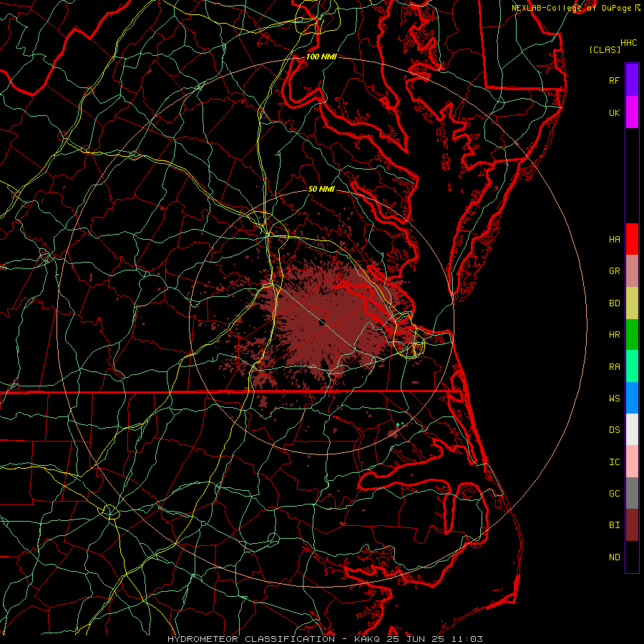Screen dimensions: 644x644
Task: Click the GC legend label
Action: [614, 494]
